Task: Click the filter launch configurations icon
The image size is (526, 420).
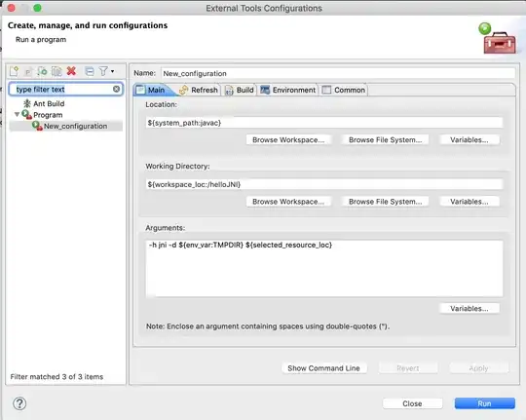Action: [x=103, y=71]
